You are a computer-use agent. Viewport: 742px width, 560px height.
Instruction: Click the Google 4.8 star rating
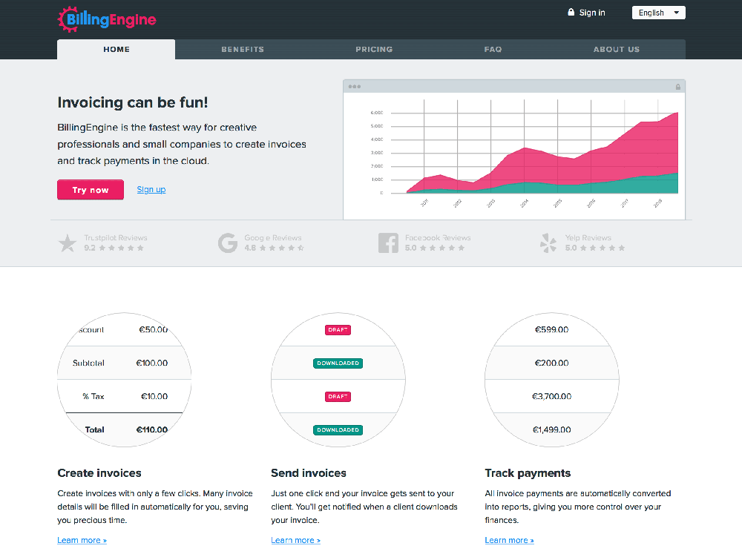pyautogui.click(x=275, y=248)
